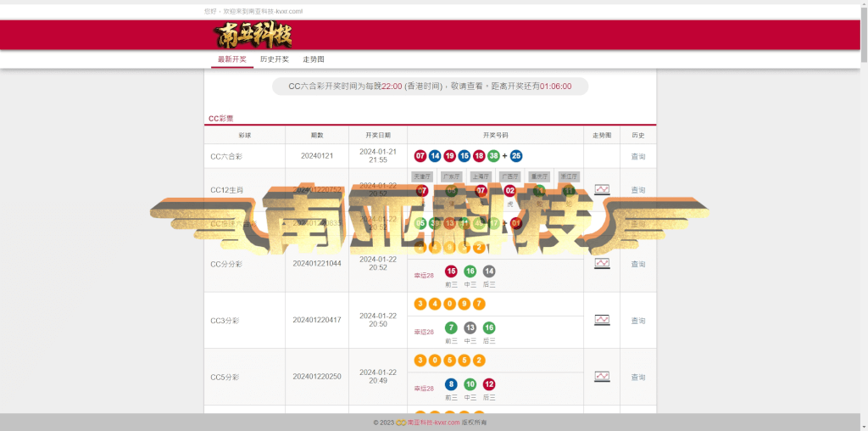
Task: Click red ball 12 in CC5分彩 幸运28
Action: [x=489, y=384]
